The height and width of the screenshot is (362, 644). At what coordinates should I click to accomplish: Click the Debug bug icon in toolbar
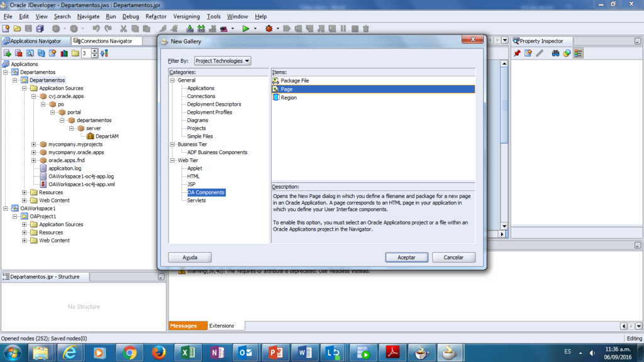pos(269,28)
